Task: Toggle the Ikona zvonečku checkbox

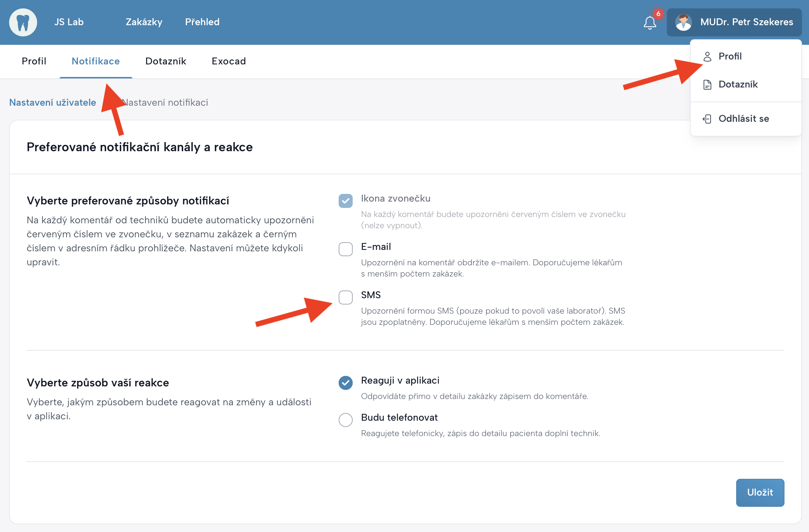Action: click(345, 201)
